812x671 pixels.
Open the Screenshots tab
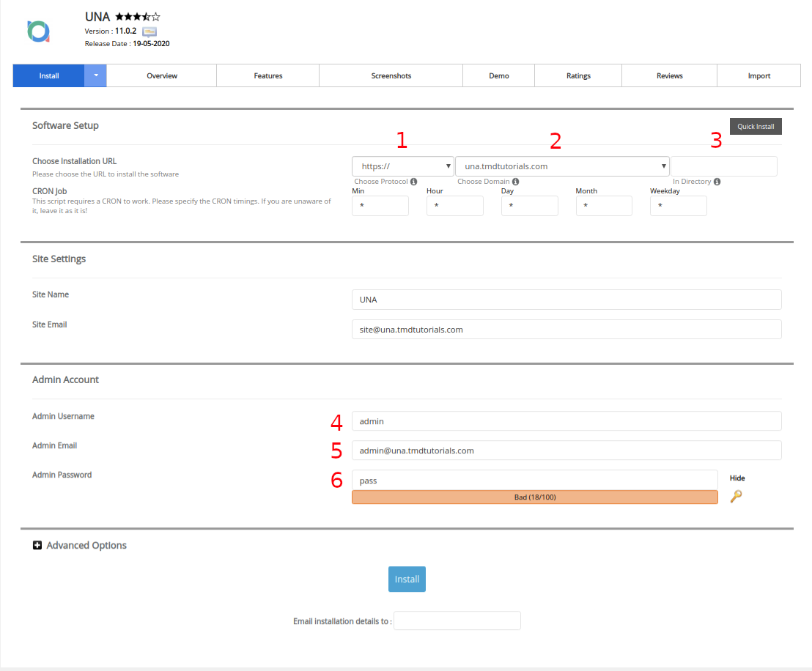click(391, 75)
